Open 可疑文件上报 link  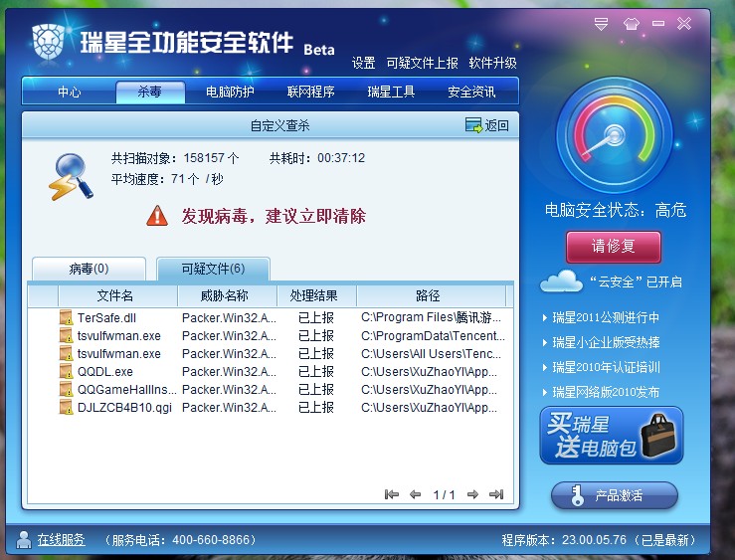click(422, 63)
